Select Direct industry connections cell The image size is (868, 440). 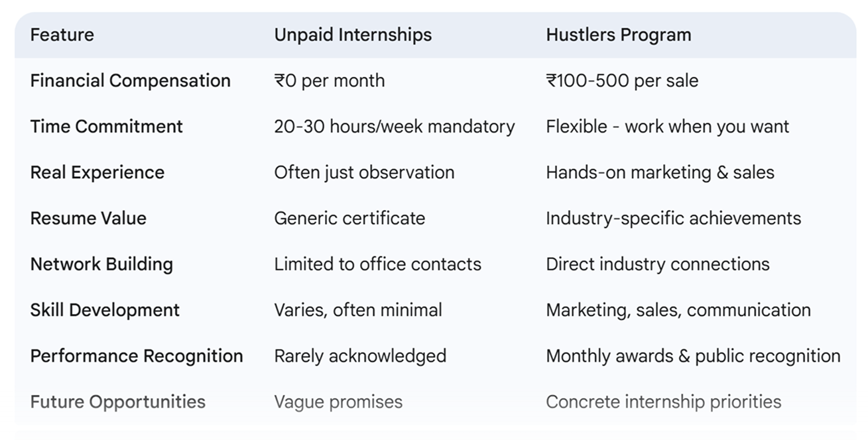coord(658,264)
